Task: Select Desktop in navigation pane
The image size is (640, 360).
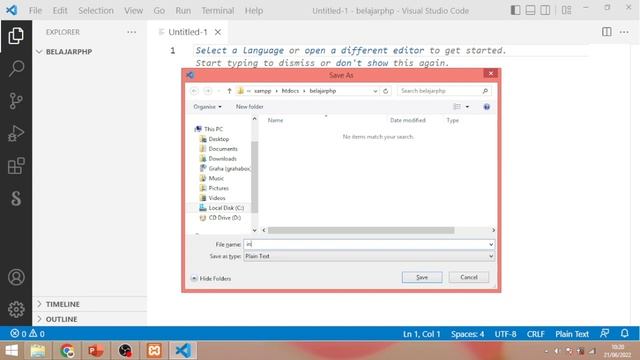Action: pos(214,139)
